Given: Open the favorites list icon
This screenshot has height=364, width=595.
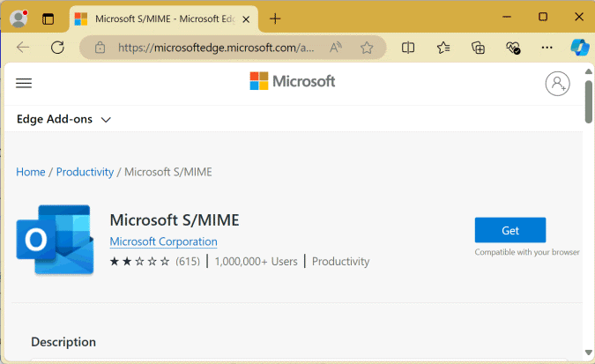Looking at the screenshot, I should pos(443,48).
